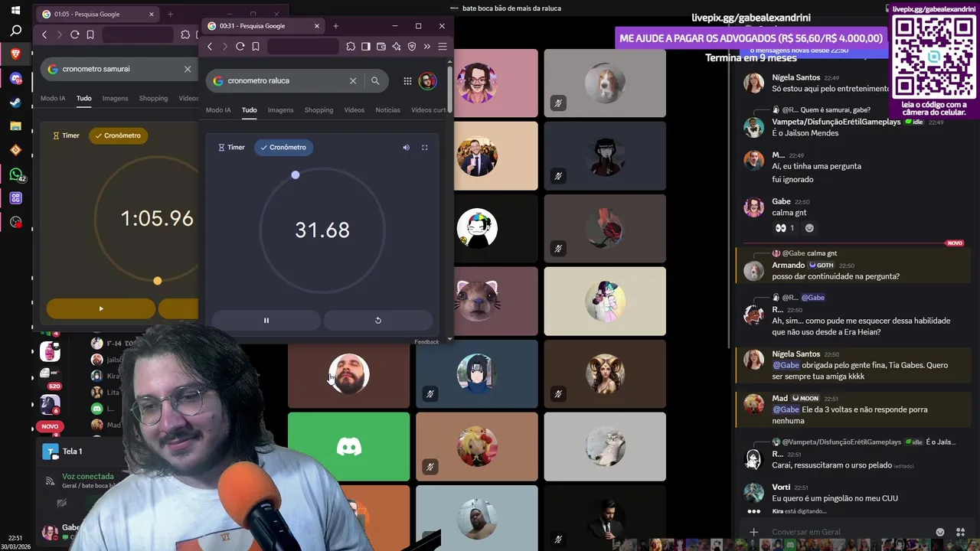Click the 'Tela 1' screen share entry
Image resolution: width=980 pixels, height=551 pixels.
[73, 452]
